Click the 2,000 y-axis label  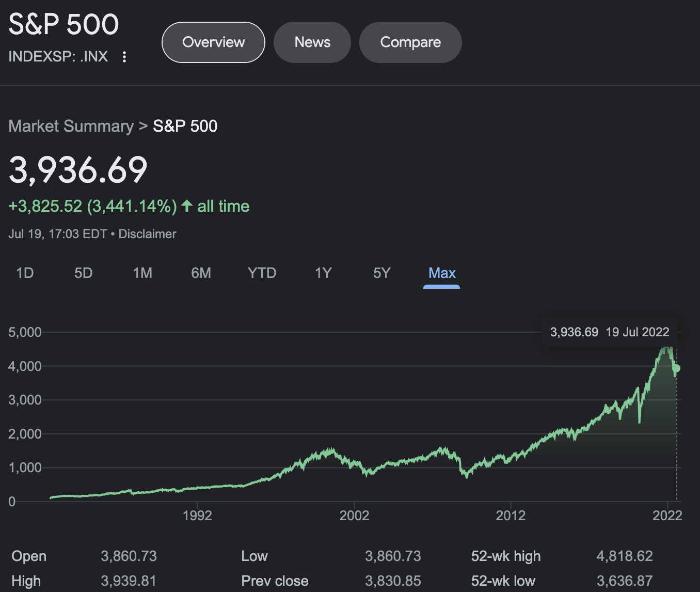coord(25,434)
